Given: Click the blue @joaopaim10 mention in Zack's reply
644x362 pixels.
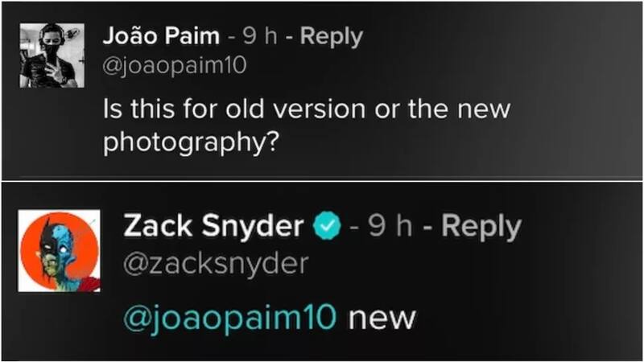Looking at the screenshot, I should pyautogui.click(x=228, y=317).
